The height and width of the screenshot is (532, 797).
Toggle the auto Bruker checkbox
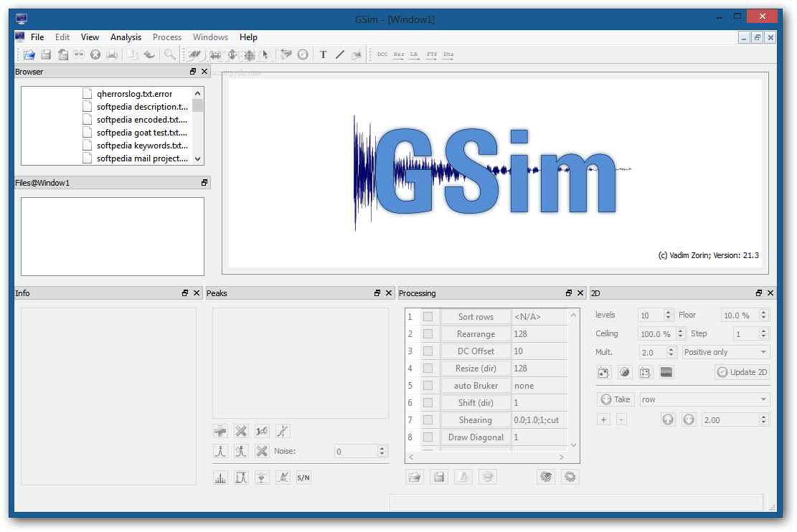[x=428, y=386]
